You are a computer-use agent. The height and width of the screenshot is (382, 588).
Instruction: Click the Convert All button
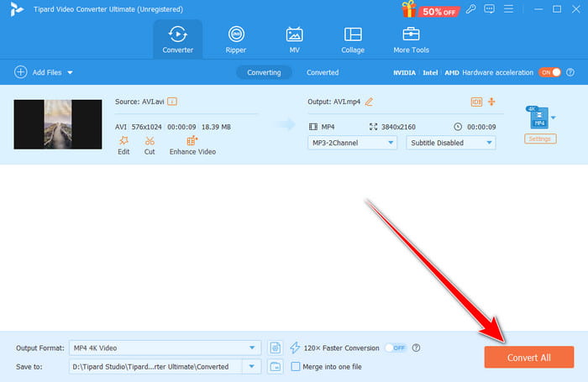pos(528,358)
